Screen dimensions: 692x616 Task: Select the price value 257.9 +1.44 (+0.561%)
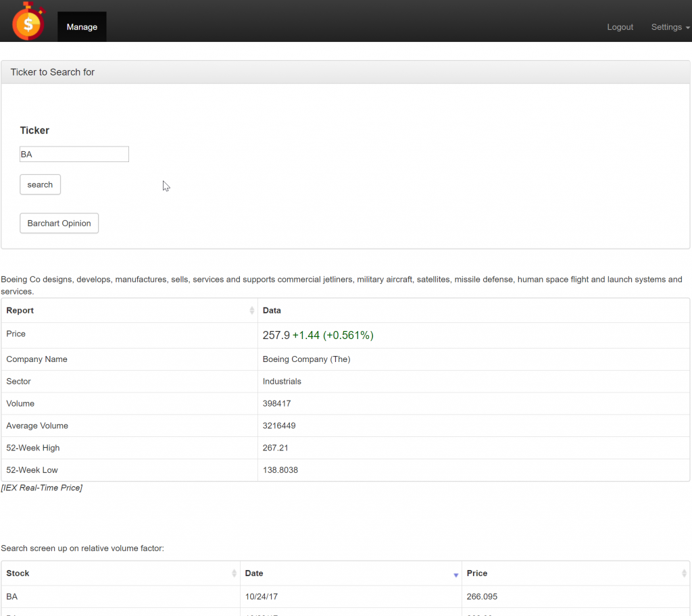pyautogui.click(x=318, y=336)
